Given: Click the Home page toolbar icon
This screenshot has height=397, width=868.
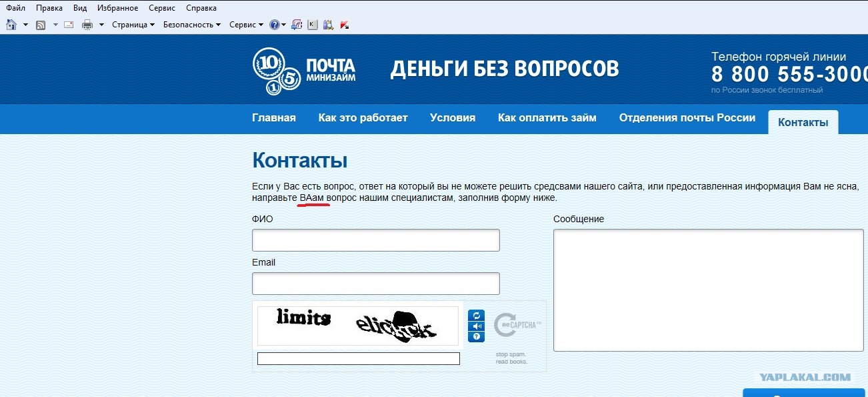Looking at the screenshot, I should point(11,25).
